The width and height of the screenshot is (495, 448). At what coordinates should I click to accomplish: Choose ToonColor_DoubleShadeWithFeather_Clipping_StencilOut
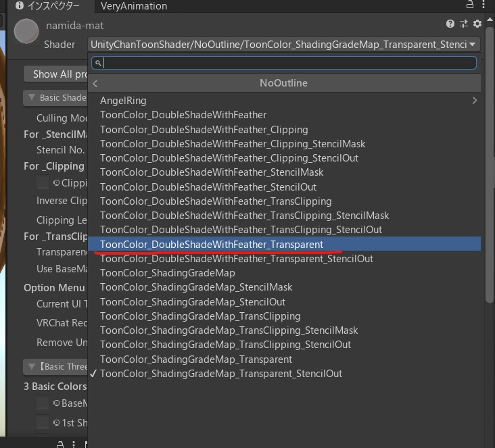[x=284, y=158]
